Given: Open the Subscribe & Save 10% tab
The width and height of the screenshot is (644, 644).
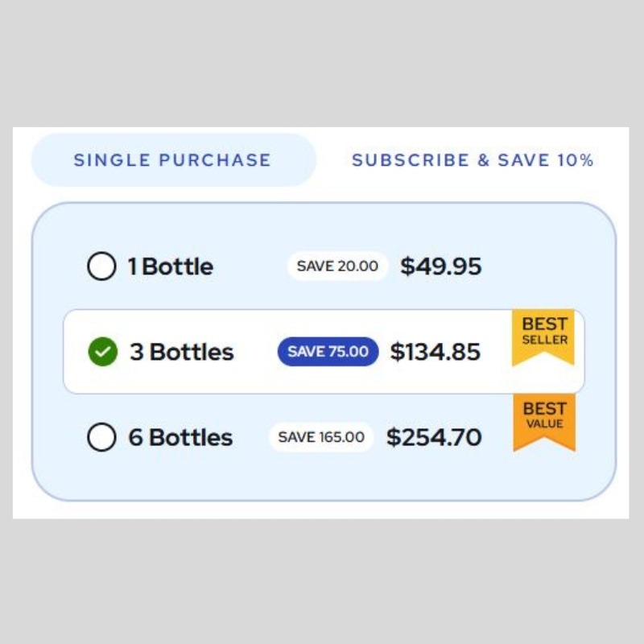Looking at the screenshot, I should (x=473, y=159).
